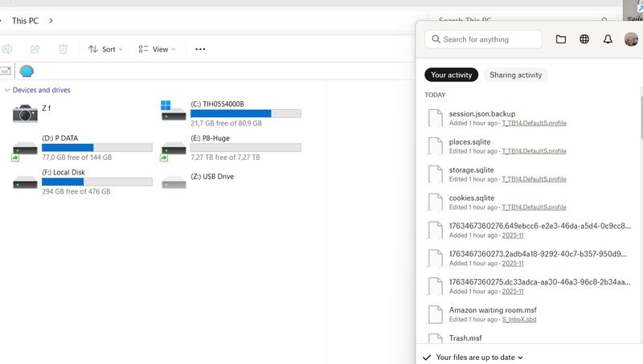Open Dropbox folder icon in panel header

(560, 39)
